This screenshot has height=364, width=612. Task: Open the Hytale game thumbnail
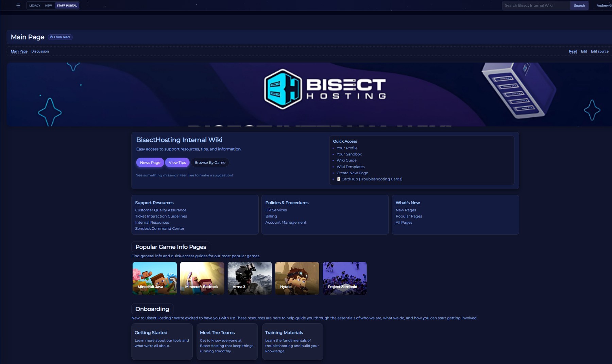pyautogui.click(x=297, y=278)
